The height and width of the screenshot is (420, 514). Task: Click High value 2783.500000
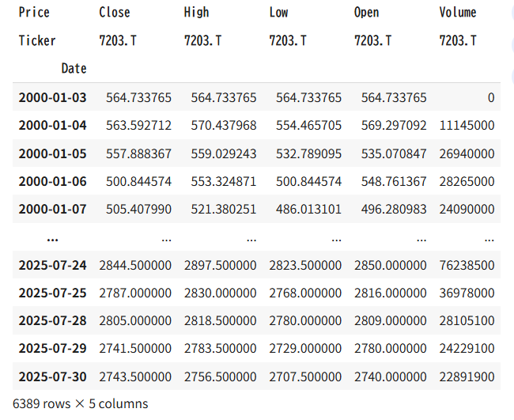[221, 348]
